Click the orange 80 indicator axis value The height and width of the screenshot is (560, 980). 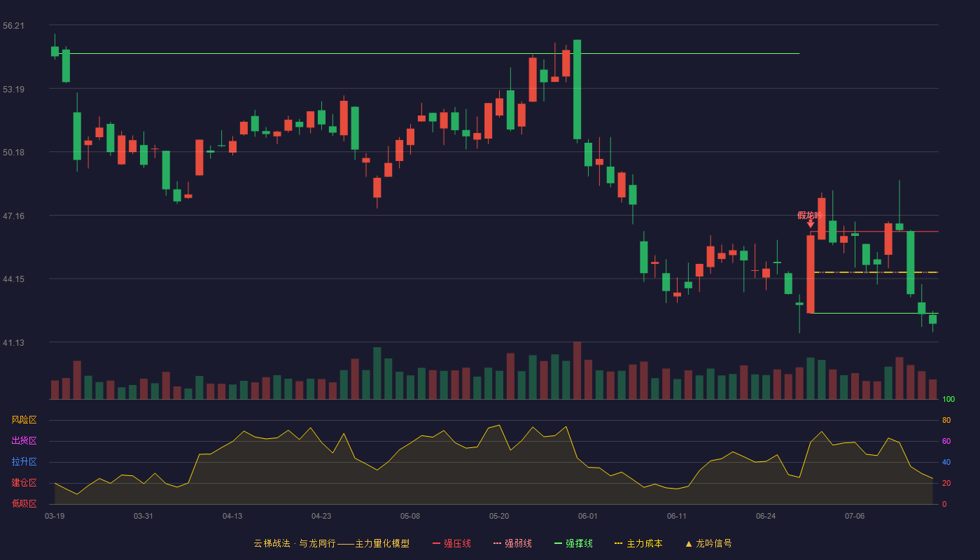tap(946, 420)
